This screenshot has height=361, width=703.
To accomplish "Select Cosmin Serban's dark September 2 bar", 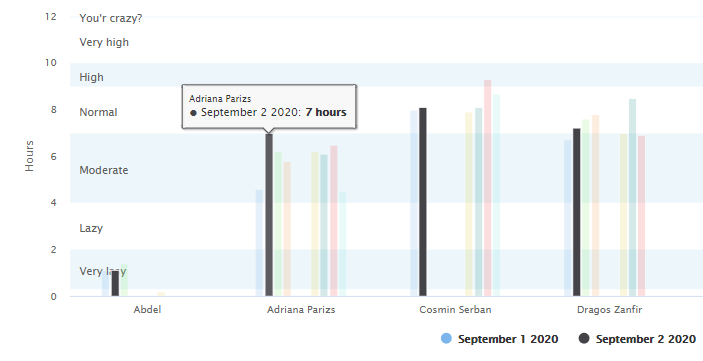I will [423, 202].
